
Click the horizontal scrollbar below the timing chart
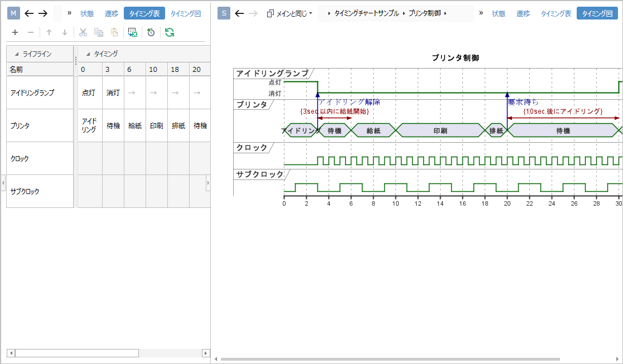390,359
